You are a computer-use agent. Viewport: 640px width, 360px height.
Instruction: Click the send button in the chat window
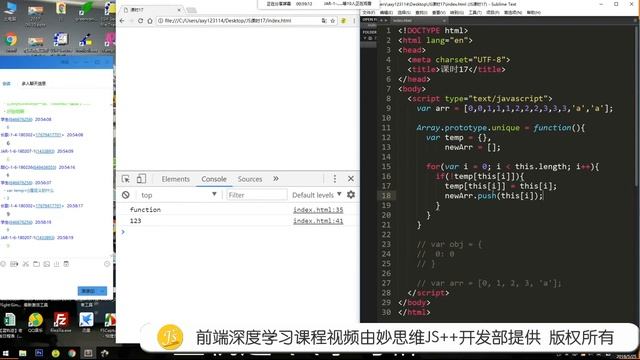click(x=88, y=291)
